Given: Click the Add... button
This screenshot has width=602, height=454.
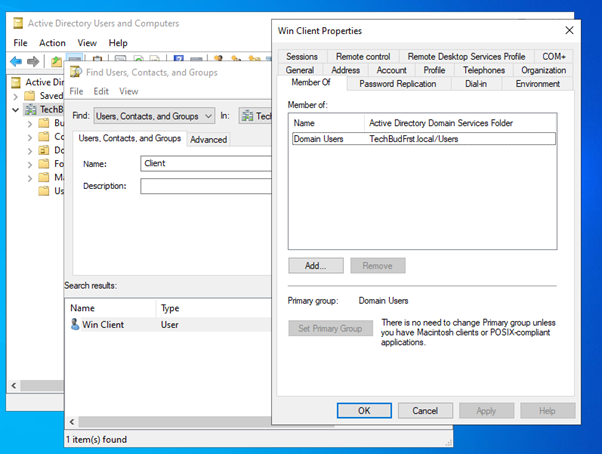Looking at the screenshot, I should pos(315,266).
